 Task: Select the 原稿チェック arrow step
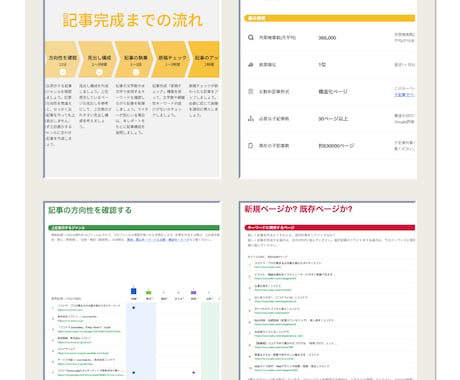[172, 59]
